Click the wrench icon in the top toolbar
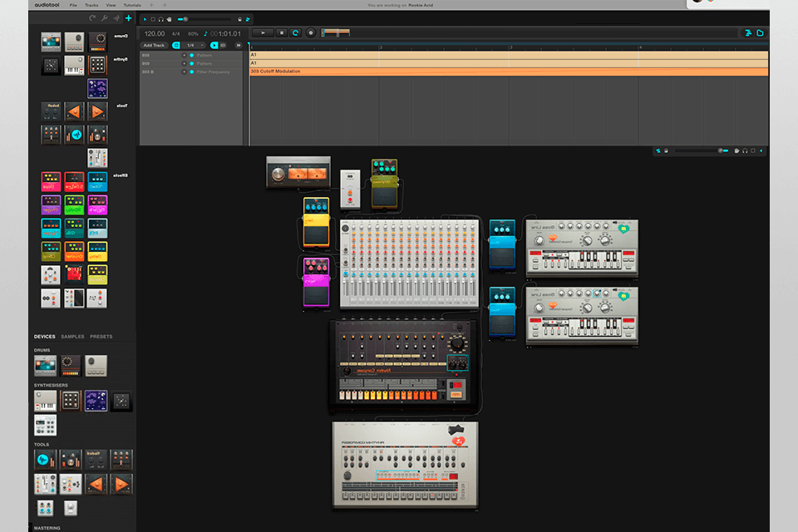Viewport: 798px width, 532px height. (x=104, y=17)
